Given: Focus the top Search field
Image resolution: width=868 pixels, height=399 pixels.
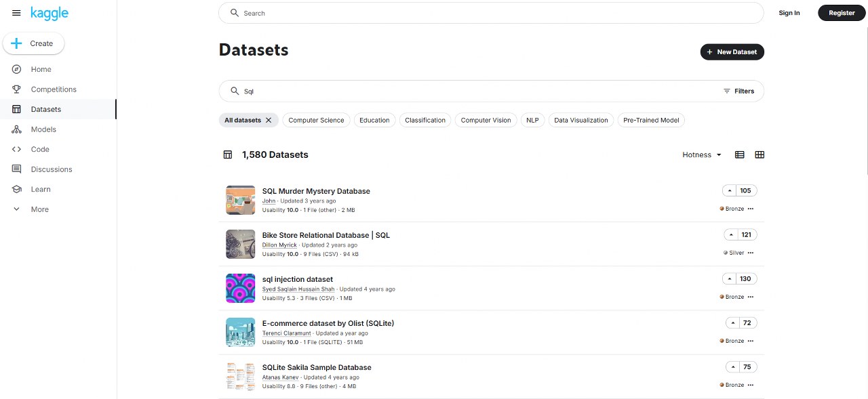Looking at the screenshot, I should [x=491, y=13].
